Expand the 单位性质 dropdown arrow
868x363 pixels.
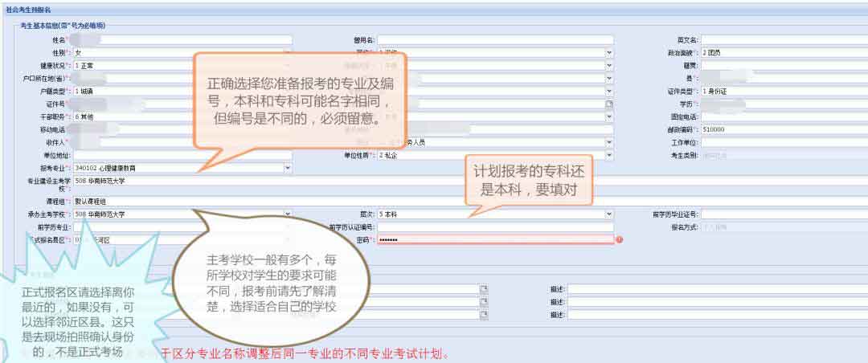click(609, 155)
